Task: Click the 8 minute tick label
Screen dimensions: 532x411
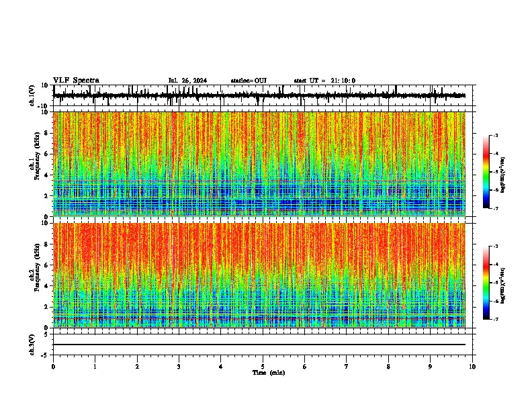Action: coord(388,367)
